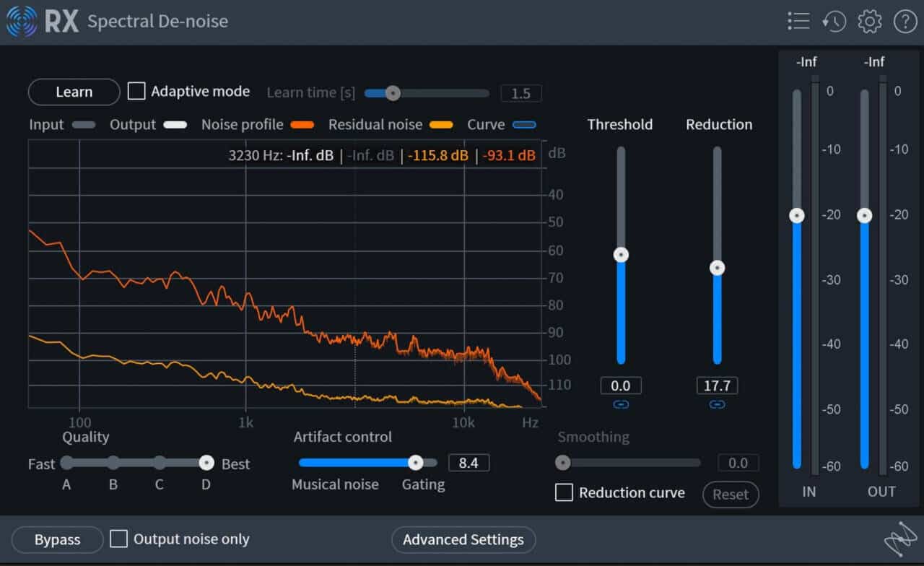Viewport: 924px width, 566px height.
Task: Click the RX logo icon
Action: (x=22, y=21)
